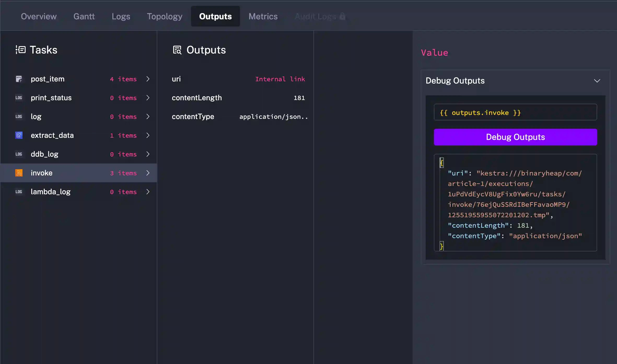Screen dimensions: 617x364
Task: Click the Outputs search header icon
Action: 177,50
